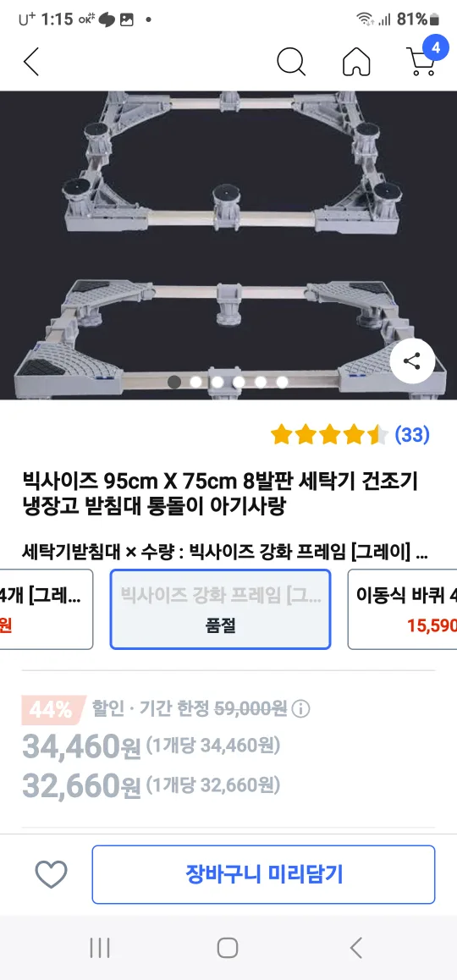Tap Android navigation back button
The width and height of the screenshot is (457, 980).
(355, 948)
